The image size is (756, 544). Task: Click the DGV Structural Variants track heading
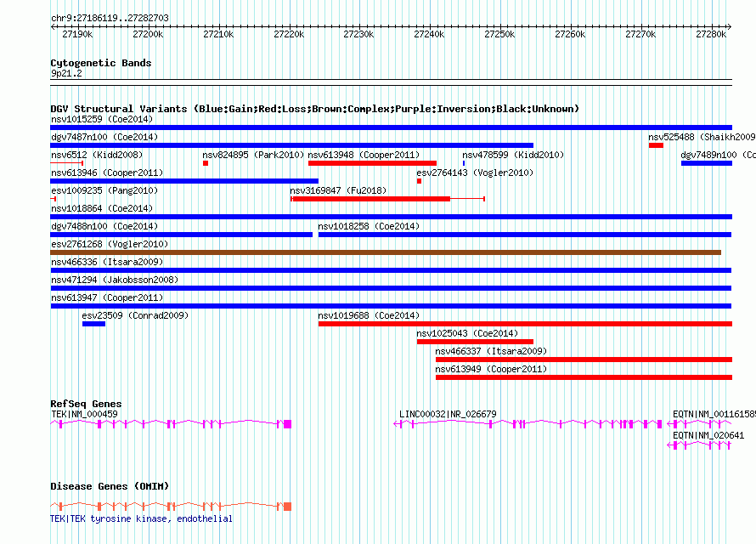pos(314,109)
